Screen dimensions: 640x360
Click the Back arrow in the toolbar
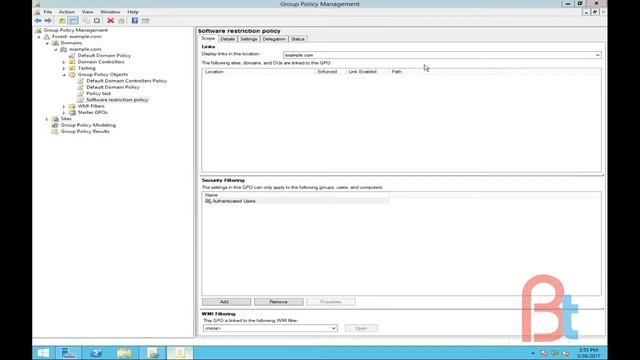click(x=38, y=20)
